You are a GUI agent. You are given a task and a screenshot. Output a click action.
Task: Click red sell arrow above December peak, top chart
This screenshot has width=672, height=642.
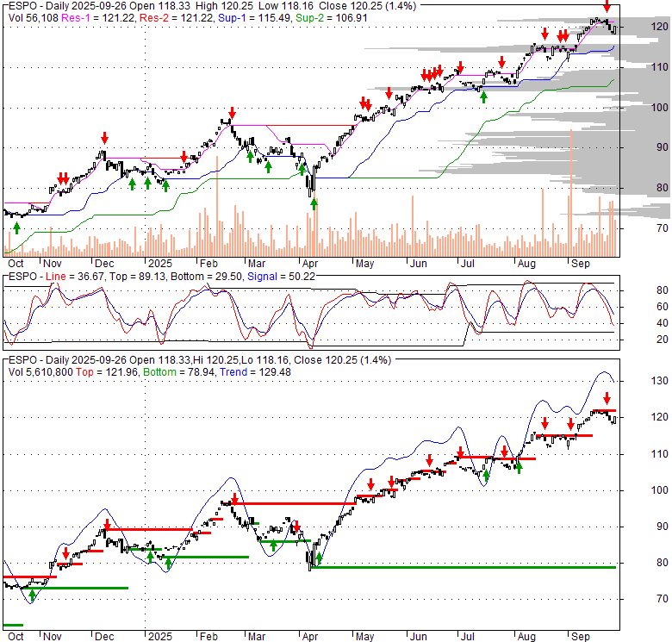tap(104, 139)
